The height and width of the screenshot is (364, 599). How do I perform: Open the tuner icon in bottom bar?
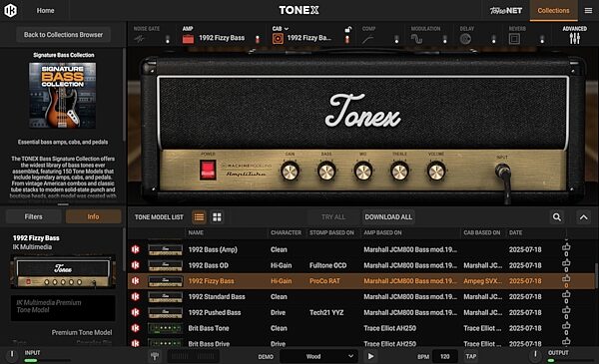pyautogui.click(x=155, y=356)
